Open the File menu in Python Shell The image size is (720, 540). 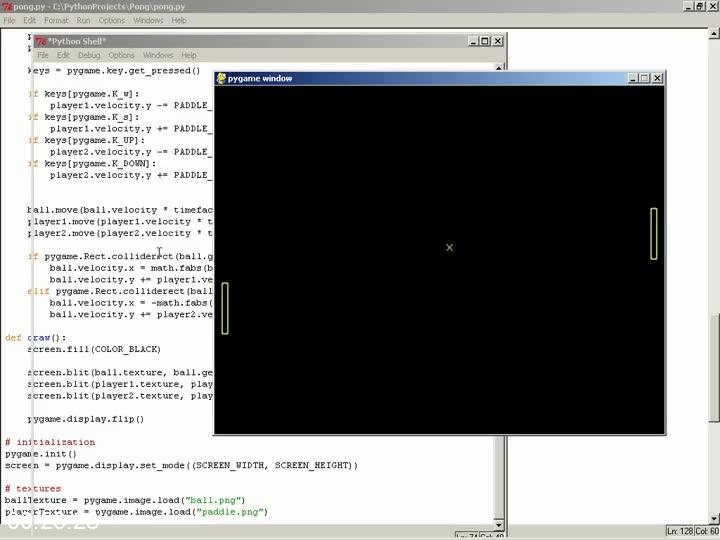point(43,55)
